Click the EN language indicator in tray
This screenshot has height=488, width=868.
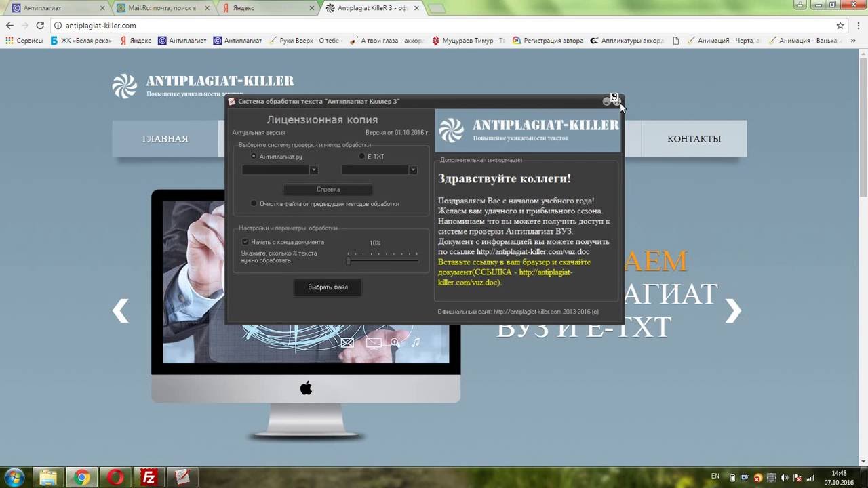[715, 476]
